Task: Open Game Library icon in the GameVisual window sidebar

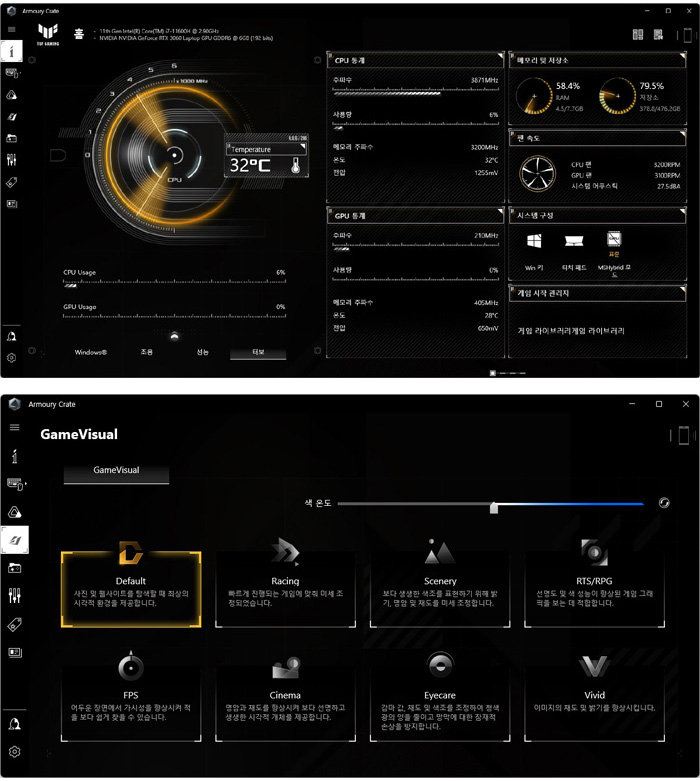Action: pyautogui.click(x=14, y=568)
